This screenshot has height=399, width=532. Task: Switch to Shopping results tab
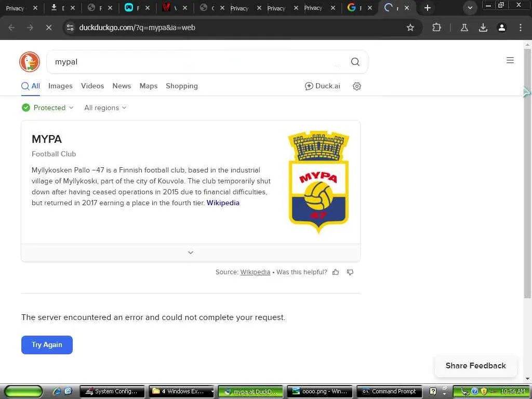point(181,86)
